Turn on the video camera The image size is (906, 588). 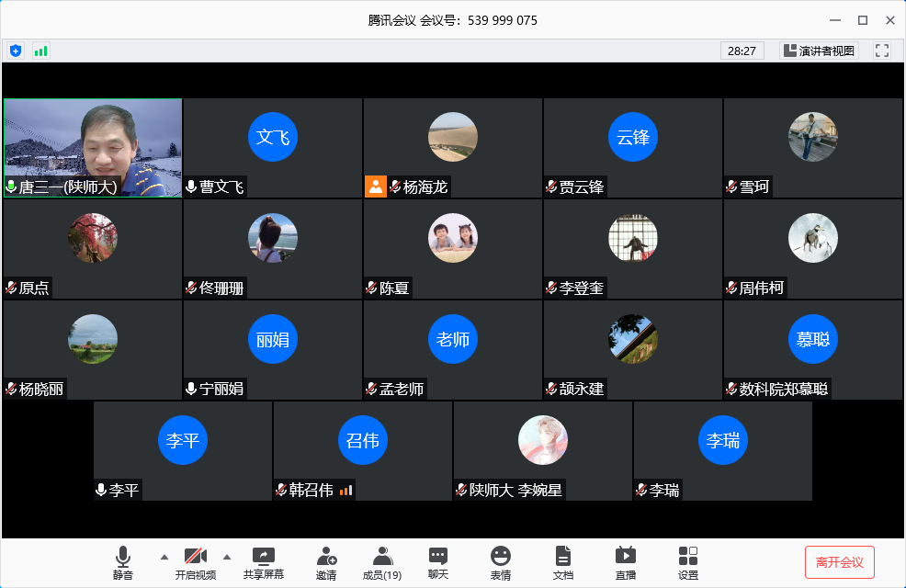(196, 563)
